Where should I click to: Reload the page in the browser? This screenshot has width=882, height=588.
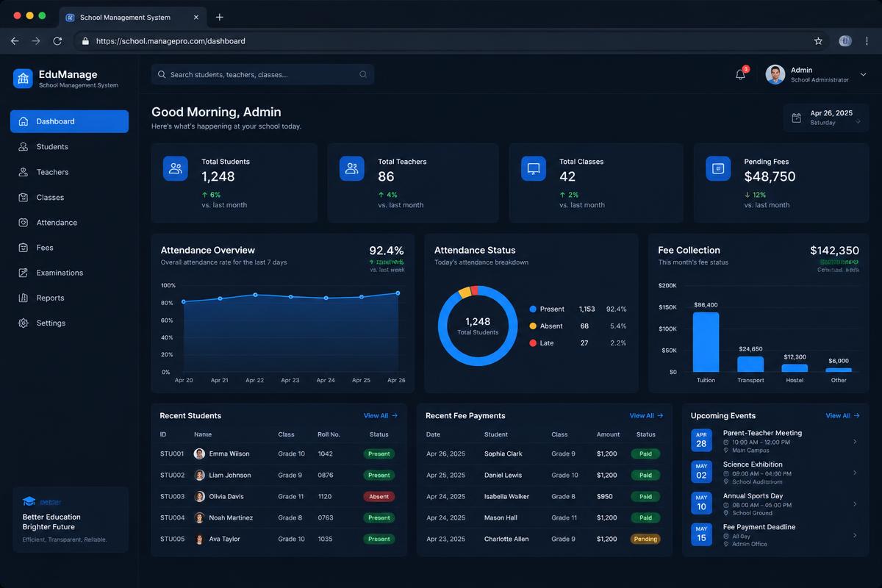point(57,41)
